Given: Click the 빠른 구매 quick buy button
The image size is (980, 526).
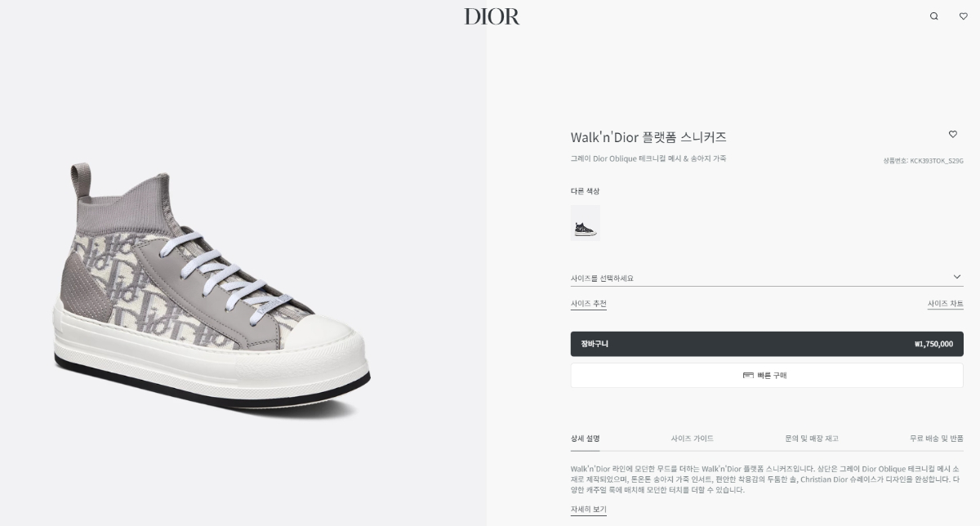Looking at the screenshot, I should pos(767,376).
